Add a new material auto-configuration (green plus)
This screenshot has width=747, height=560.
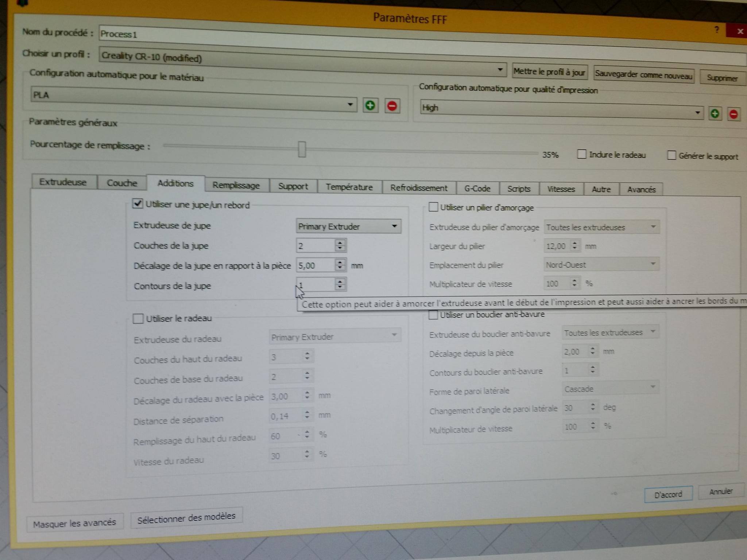click(x=370, y=105)
